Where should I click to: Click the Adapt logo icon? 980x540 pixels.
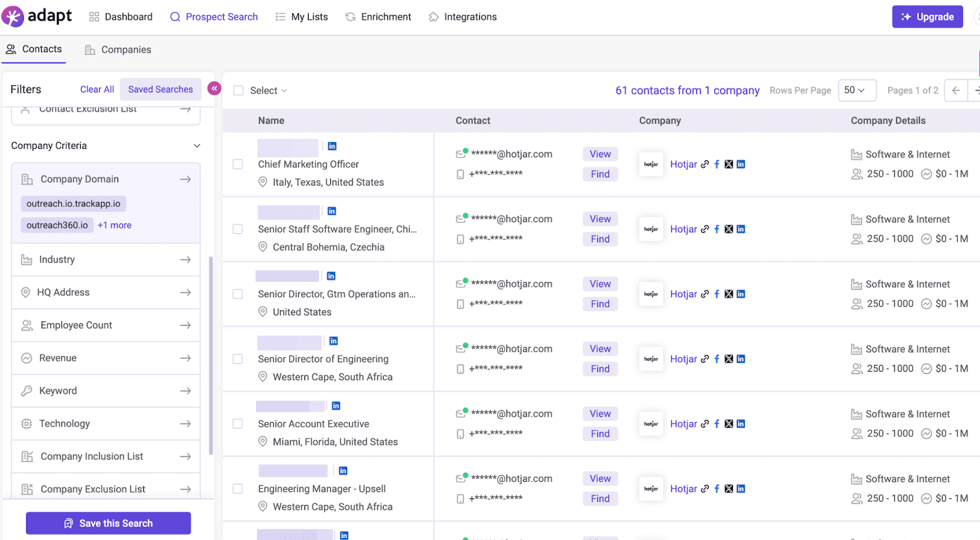click(13, 17)
